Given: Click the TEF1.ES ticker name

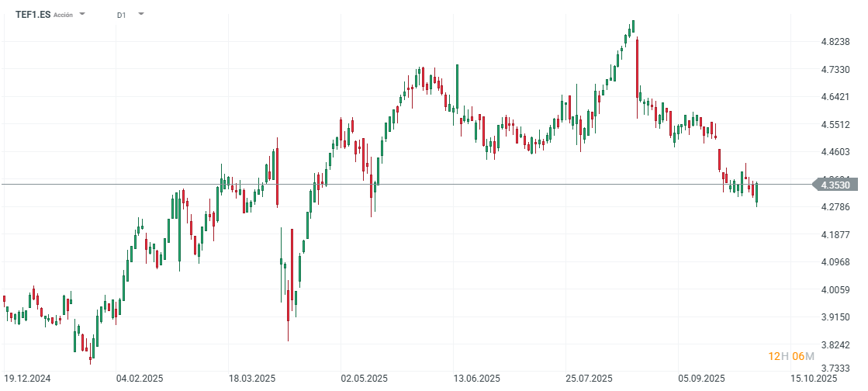Looking at the screenshot, I should [33, 14].
